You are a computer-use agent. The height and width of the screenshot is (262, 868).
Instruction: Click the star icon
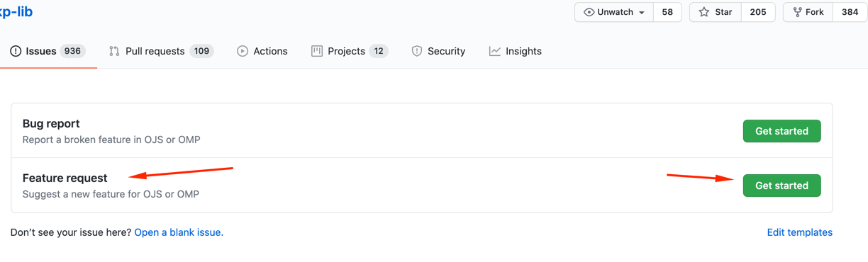point(704,12)
